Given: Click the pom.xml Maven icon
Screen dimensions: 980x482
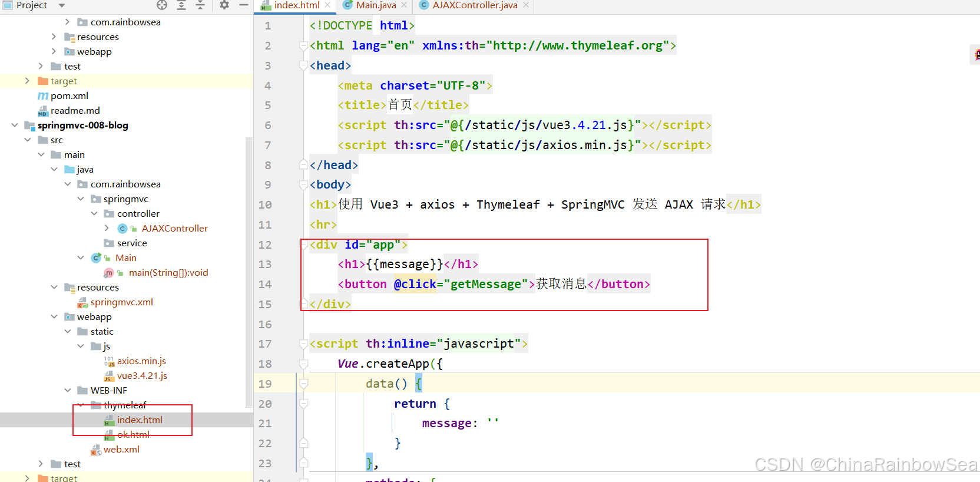Looking at the screenshot, I should click(43, 95).
